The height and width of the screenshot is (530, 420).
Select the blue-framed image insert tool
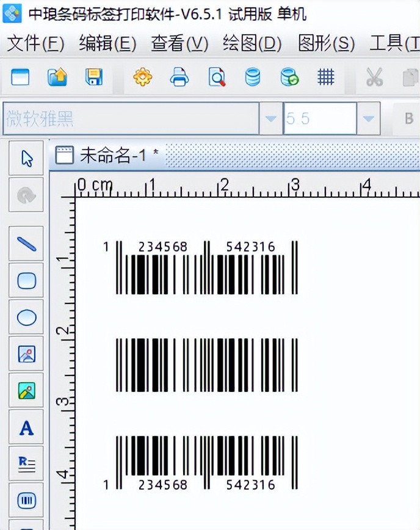coord(26,354)
